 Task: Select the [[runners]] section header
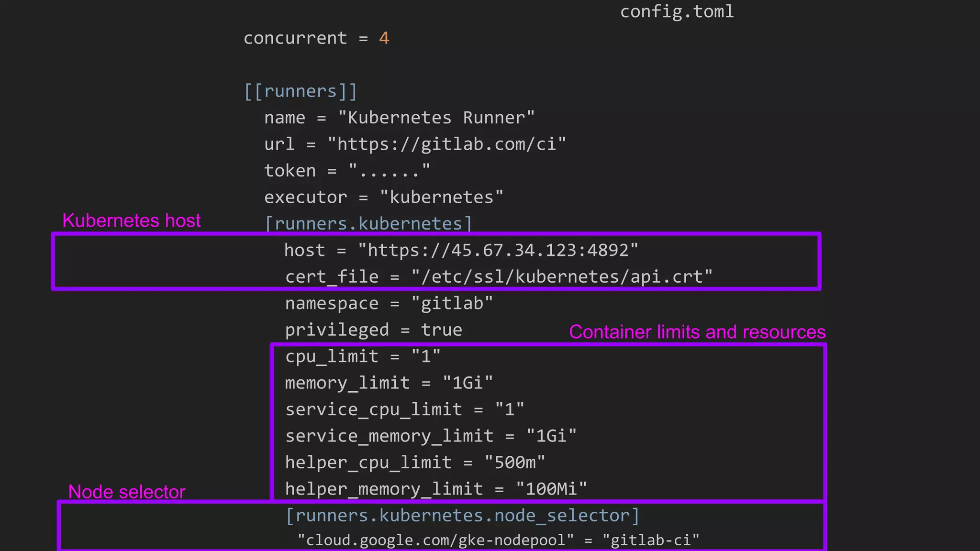[301, 91]
